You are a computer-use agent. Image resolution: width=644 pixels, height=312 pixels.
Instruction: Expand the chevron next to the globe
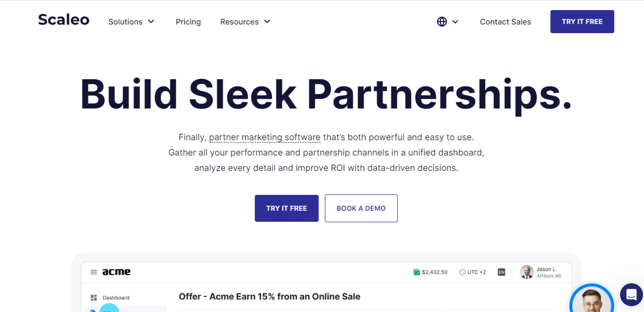pyautogui.click(x=455, y=22)
